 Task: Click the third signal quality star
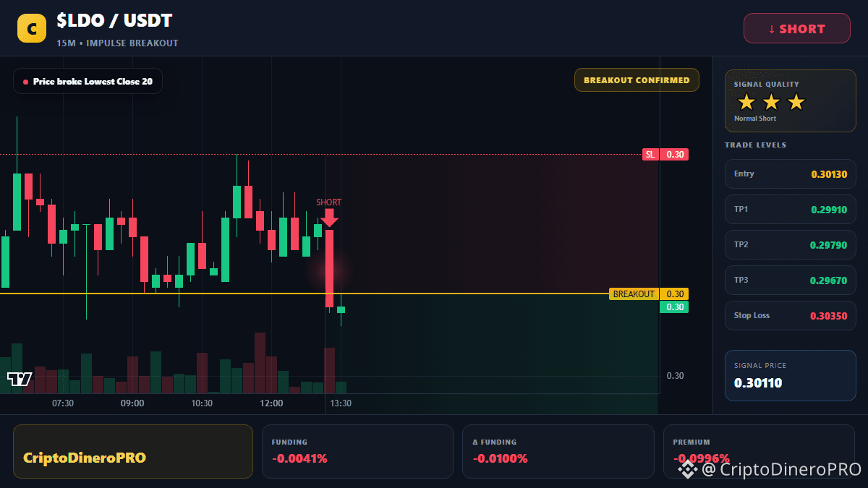tap(796, 102)
